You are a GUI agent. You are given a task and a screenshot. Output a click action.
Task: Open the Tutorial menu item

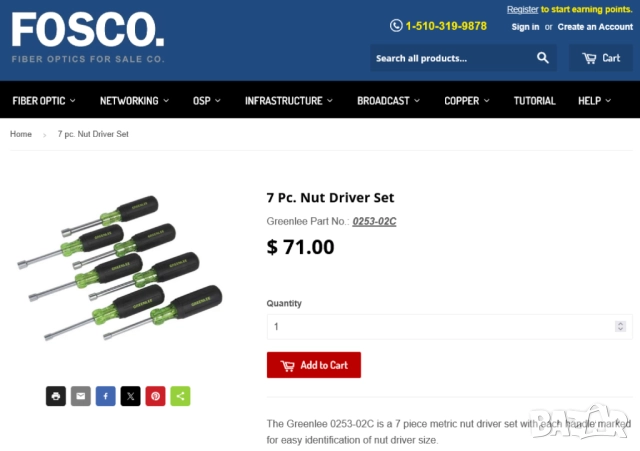click(x=534, y=100)
